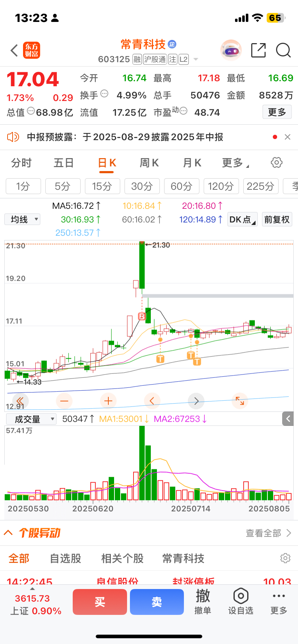Open 查看全部 link
The width and height of the screenshot is (298, 644).
point(268,533)
